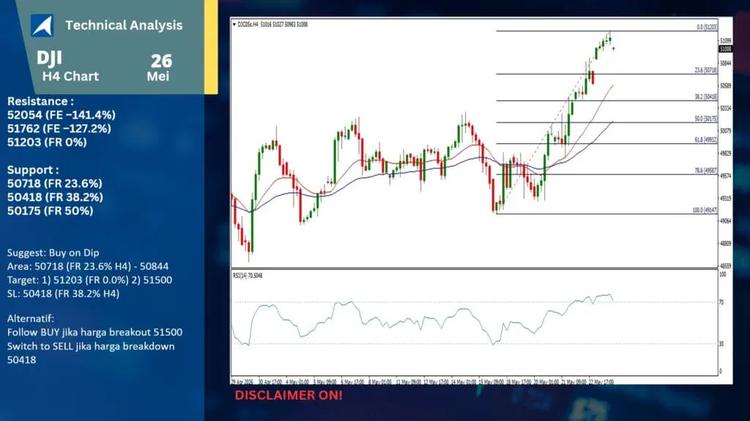This screenshot has width=750, height=421.
Task: Click the DJI symbol title
Action: [x=49, y=58]
